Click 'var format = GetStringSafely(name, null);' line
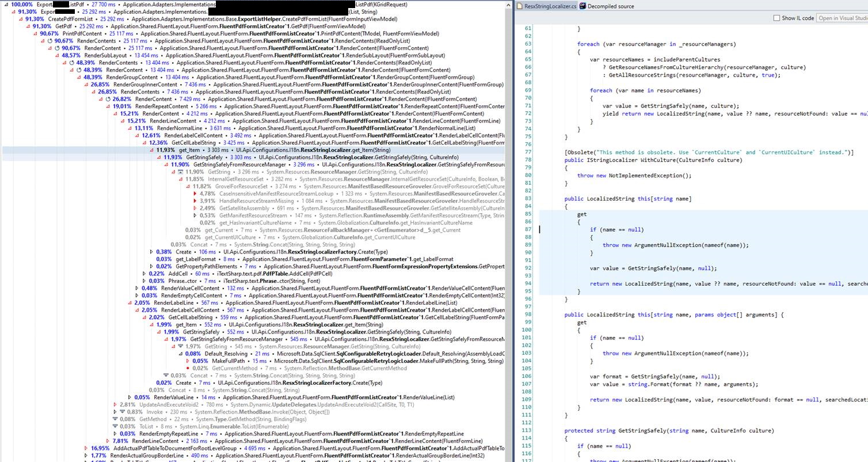 click(x=655, y=377)
